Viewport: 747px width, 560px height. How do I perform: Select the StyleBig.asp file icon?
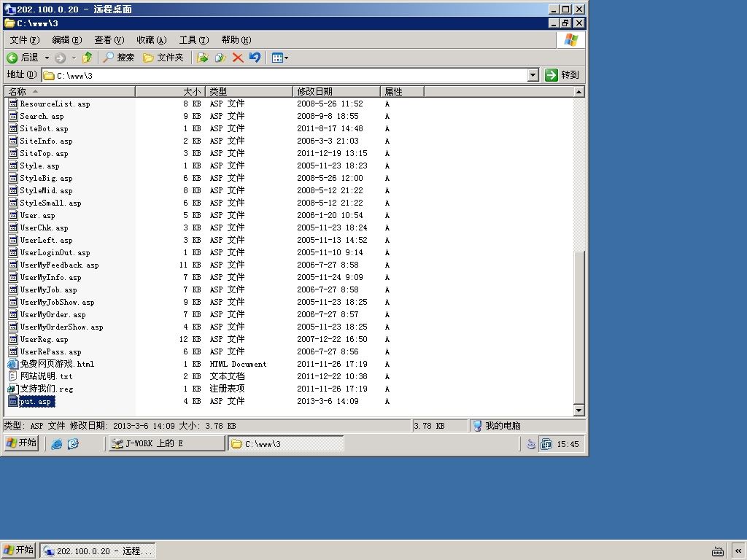click(13, 178)
